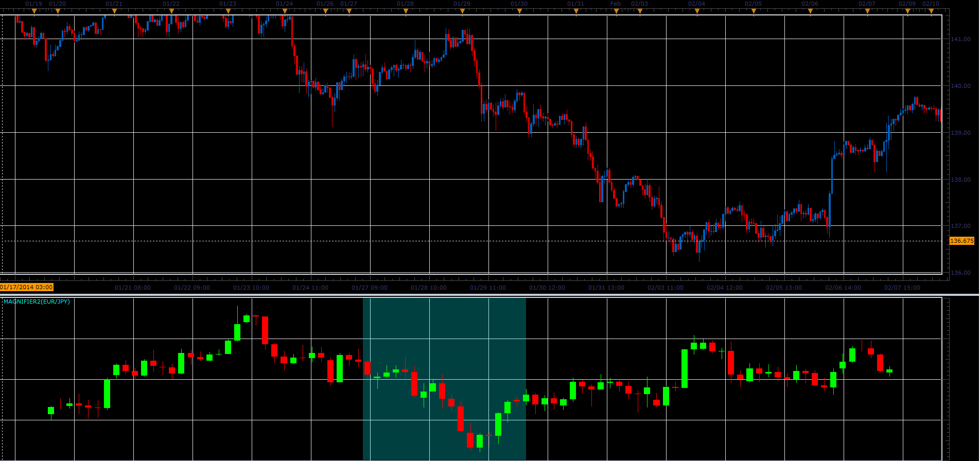Click the orange triangle marker under 01/24
This screenshot has height=461, width=980.
pos(285,11)
